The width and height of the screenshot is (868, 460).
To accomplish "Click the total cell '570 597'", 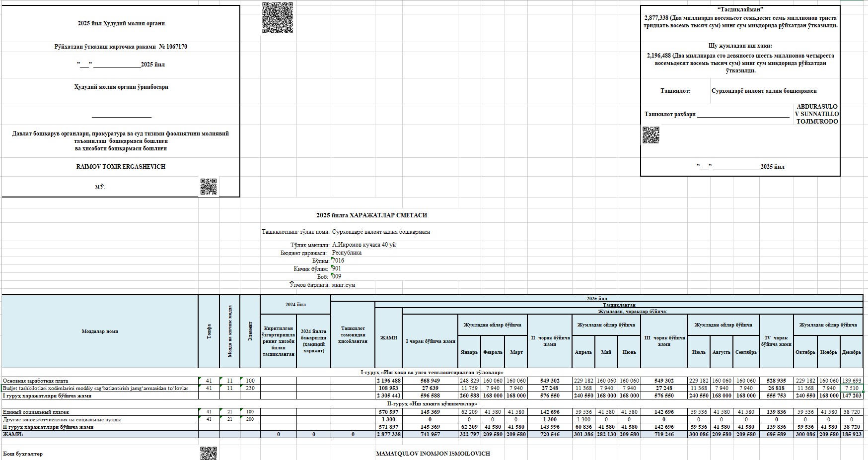I will coord(389,412).
